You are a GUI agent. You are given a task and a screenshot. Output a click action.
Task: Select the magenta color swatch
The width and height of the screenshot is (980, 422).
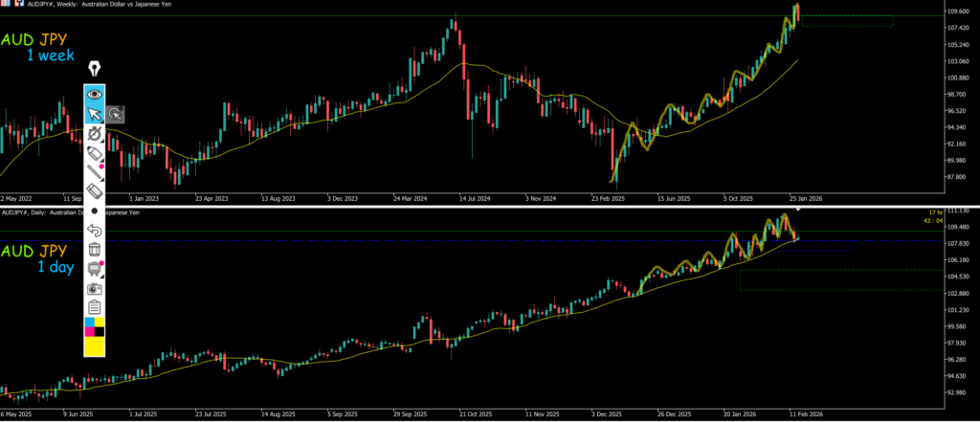click(x=90, y=332)
